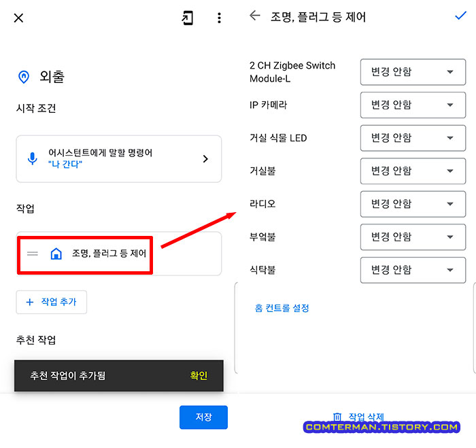Tap the 부엌불 device label
The height and width of the screenshot is (448, 476).
point(262,237)
